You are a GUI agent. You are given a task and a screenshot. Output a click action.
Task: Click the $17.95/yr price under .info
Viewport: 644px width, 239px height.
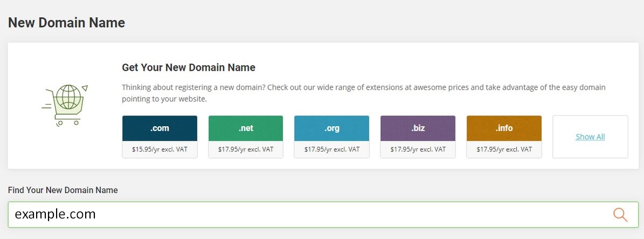(x=504, y=149)
